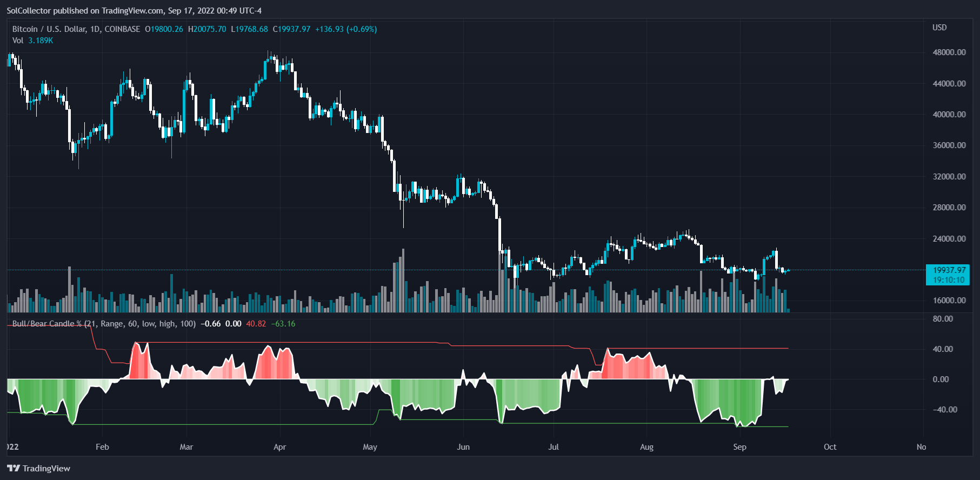The image size is (980, 480).
Task: Click the 16000.00 price axis label
Action: click(x=949, y=301)
